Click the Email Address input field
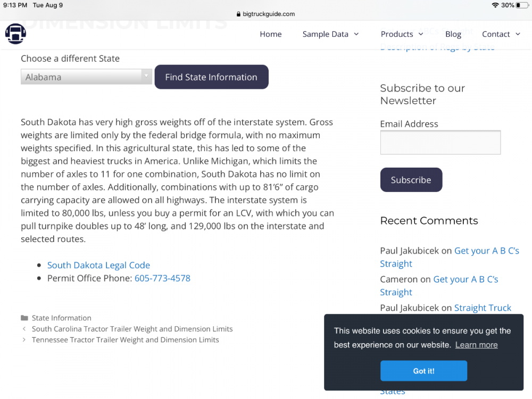 coord(440,143)
